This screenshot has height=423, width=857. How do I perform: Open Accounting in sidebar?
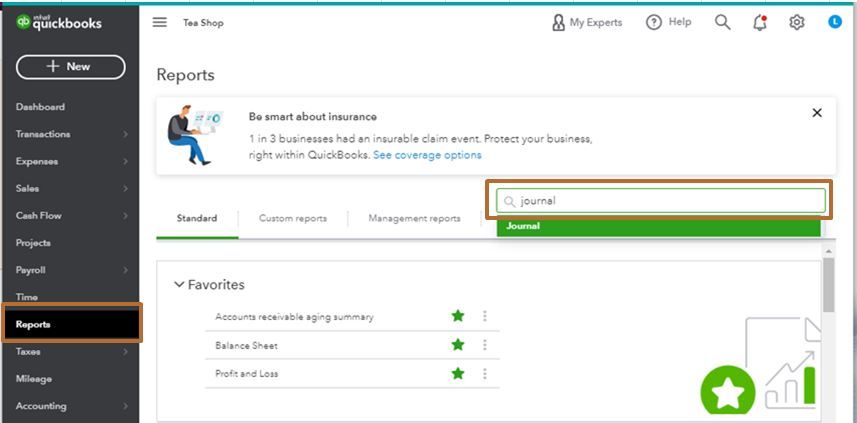pyautogui.click(x=41, y=406)
